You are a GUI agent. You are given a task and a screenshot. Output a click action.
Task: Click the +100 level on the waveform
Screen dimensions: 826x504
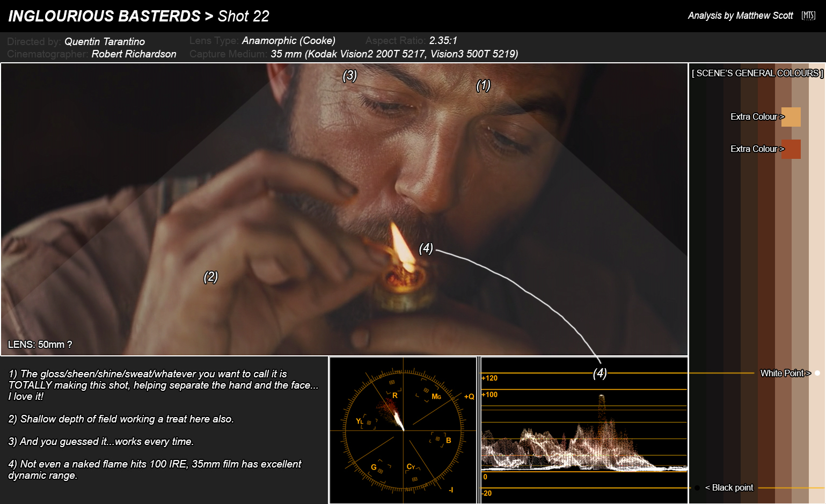coord(489,395)
